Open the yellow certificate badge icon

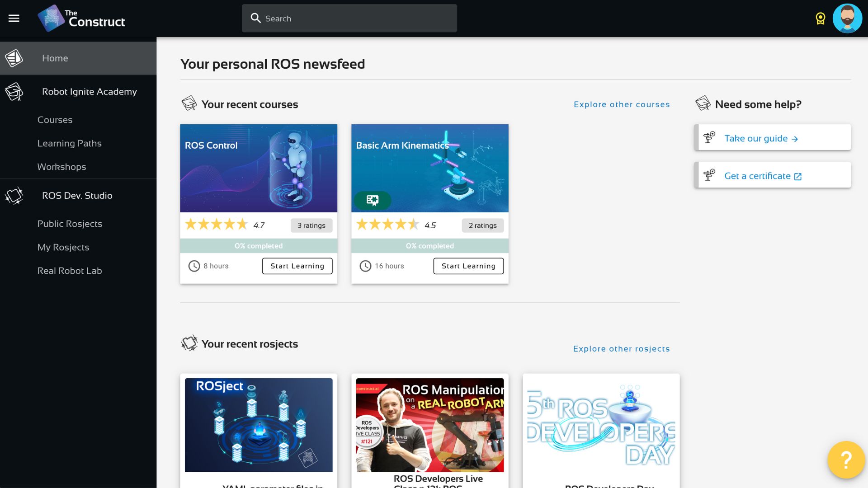(820, 19)
